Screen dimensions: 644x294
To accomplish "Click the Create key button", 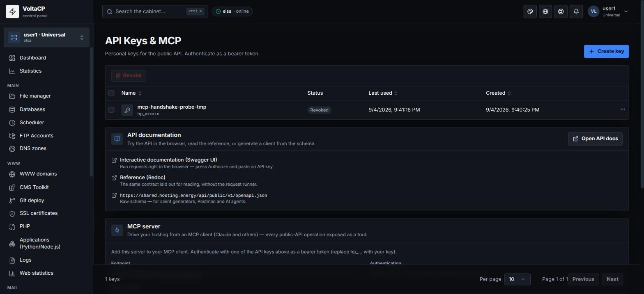I will [606, 51].
